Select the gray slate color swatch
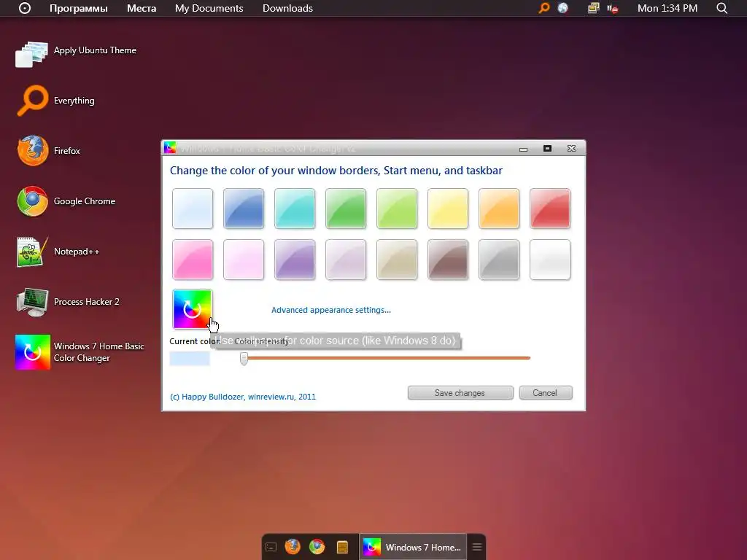This screenshot has height=560, width=747. 498,260
